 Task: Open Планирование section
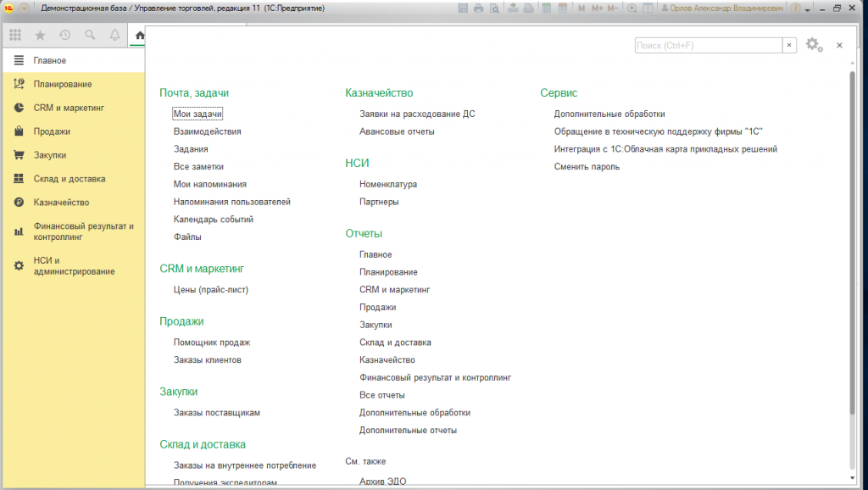pyautogui.click(x=73, y=84)
